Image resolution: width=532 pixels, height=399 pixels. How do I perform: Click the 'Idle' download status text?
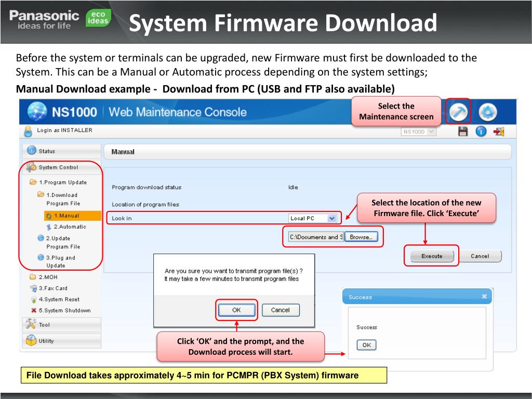[x=293, y=187]
